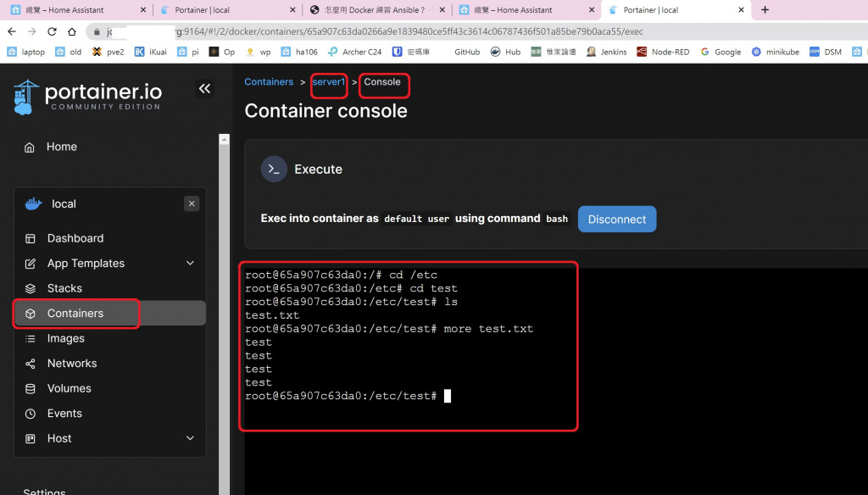Open the Node-RED bookmark
This screenshot has height=495, width=868.
click(x=663, y=52)
